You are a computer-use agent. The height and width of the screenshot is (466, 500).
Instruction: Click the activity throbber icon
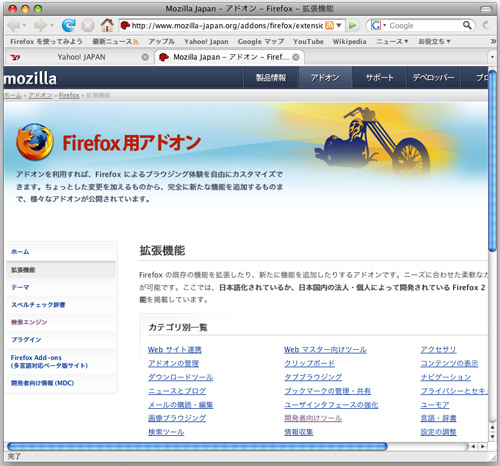pyautogui.click(x=486, y=25)
